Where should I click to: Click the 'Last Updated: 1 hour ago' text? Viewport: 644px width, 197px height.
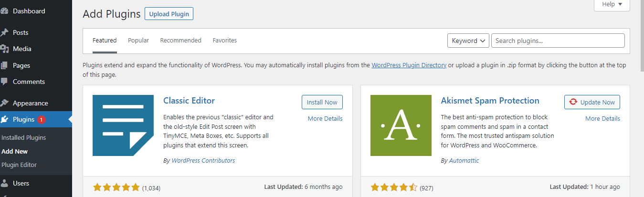[x=585, y=187]
